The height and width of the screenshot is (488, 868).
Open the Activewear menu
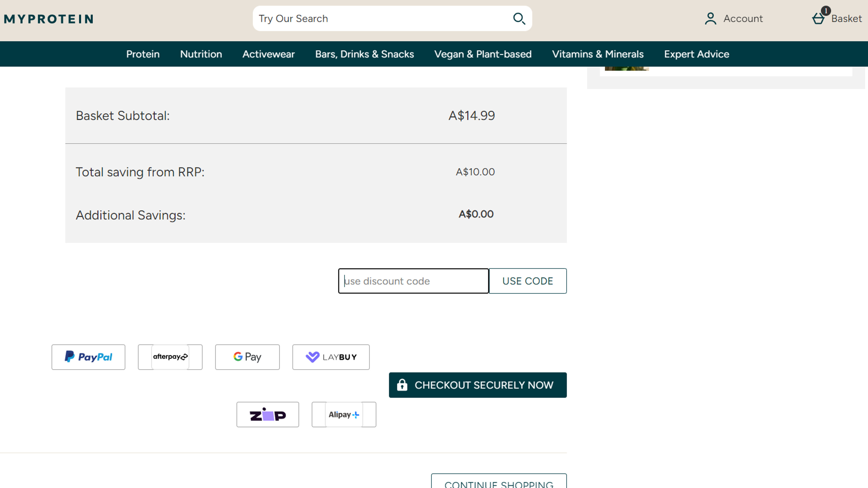click(269, 54)
